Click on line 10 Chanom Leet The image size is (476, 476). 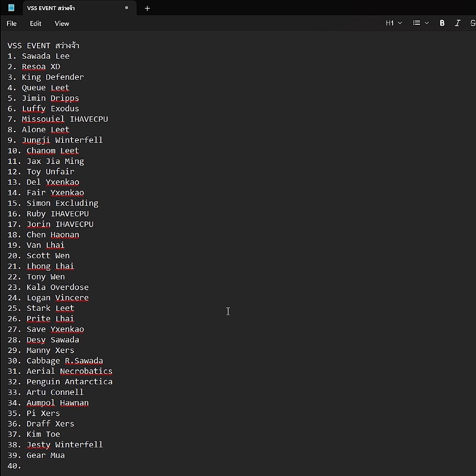coord(43,151)
